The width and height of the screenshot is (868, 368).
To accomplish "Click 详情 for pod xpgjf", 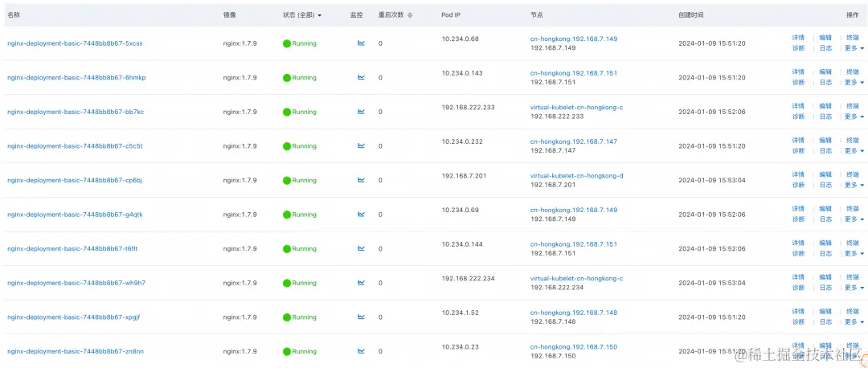I will (798, 312).
